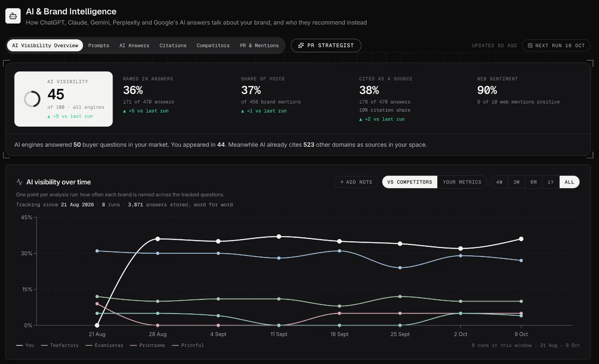Click the Add Note button
599x364 pixels.
[356, 182]
